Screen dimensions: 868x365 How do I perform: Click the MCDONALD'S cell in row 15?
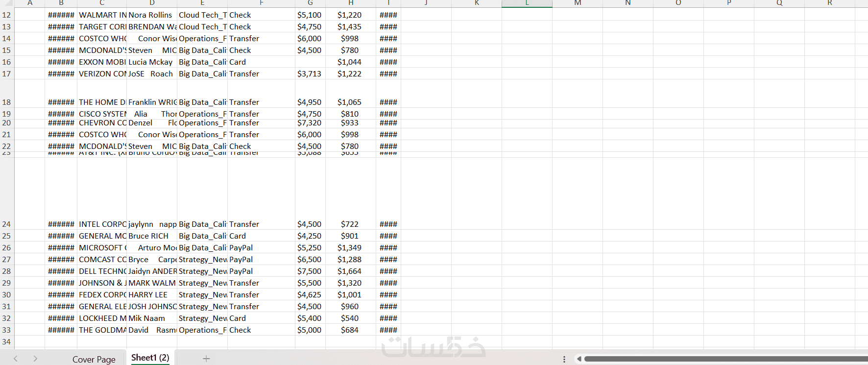[x=102, y=50]
